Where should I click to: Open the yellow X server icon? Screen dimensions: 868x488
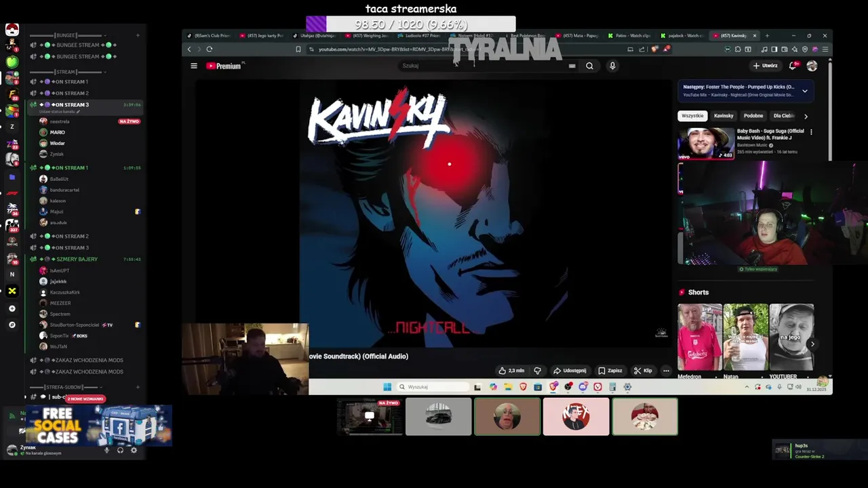click(x=12, y=291)
